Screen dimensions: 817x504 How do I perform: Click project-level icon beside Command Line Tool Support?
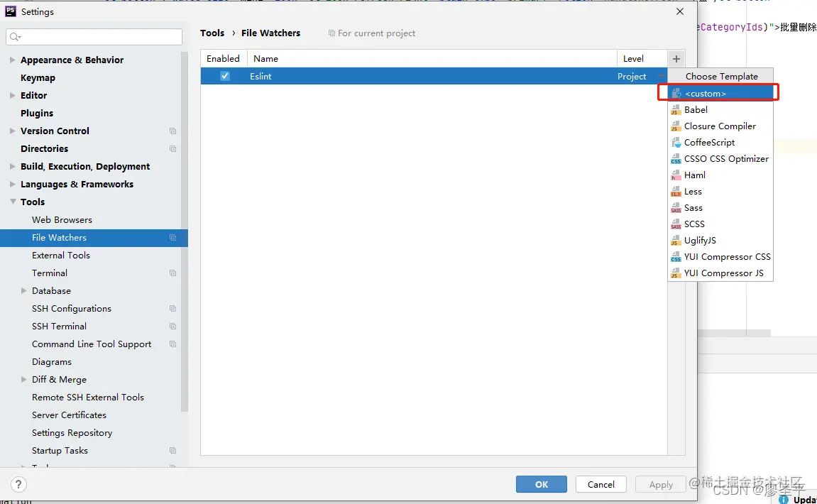click(x=173, y=344)
